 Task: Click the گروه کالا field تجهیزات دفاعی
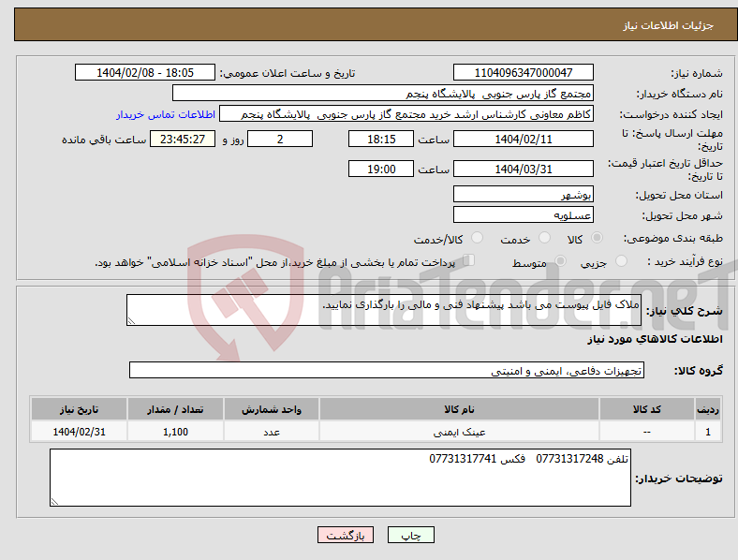pos(387,370)
